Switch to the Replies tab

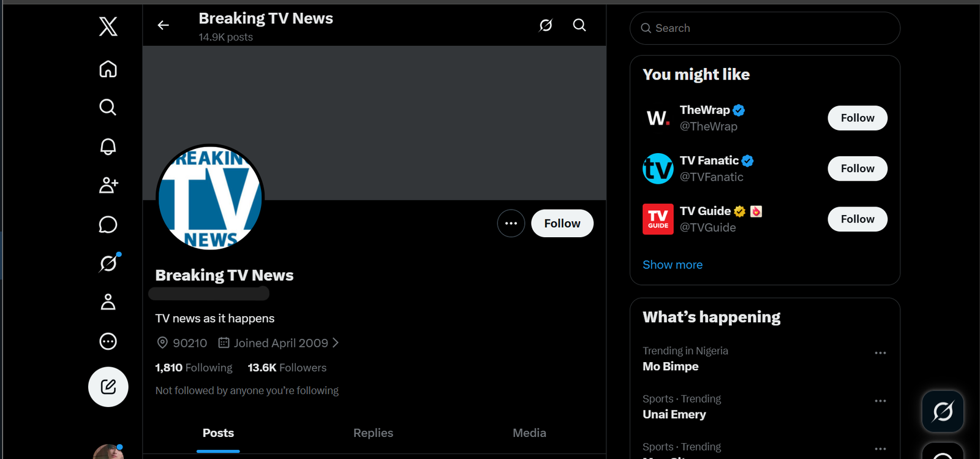coord(373,433)
